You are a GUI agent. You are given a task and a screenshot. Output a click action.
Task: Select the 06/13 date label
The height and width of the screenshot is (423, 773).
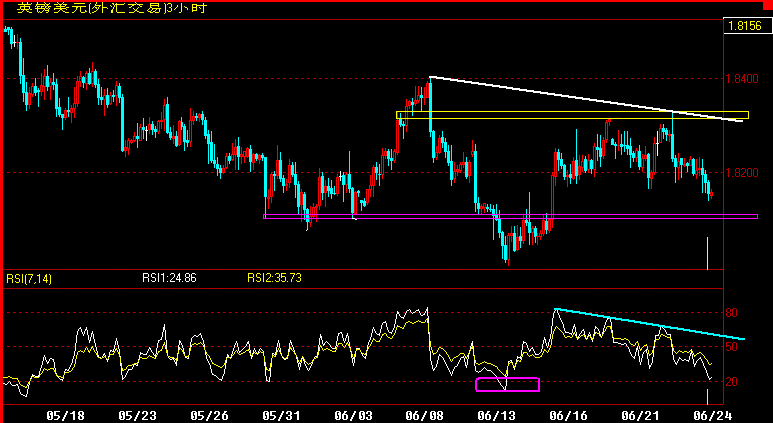(x=494, y=416)
